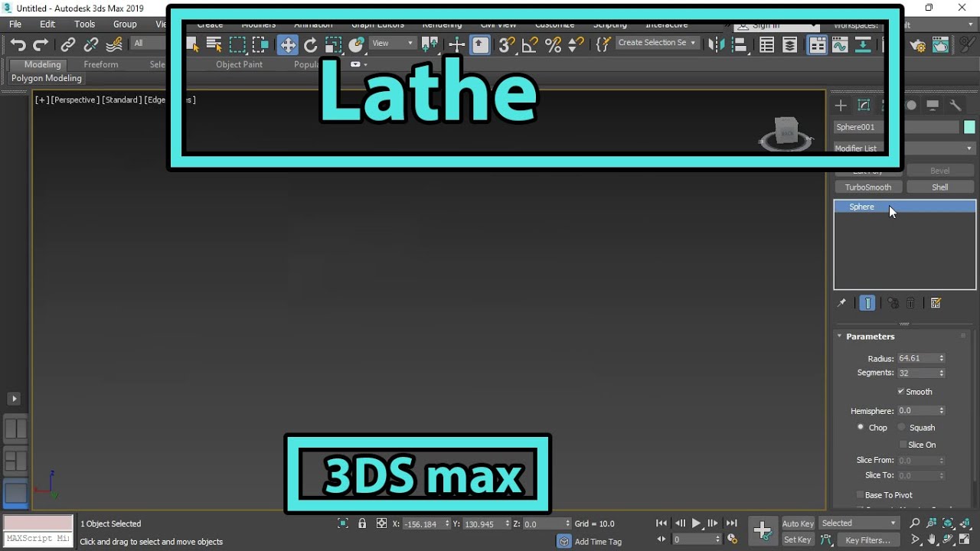Toggle Selection Lock padlock icon

(x=362, y=523)
